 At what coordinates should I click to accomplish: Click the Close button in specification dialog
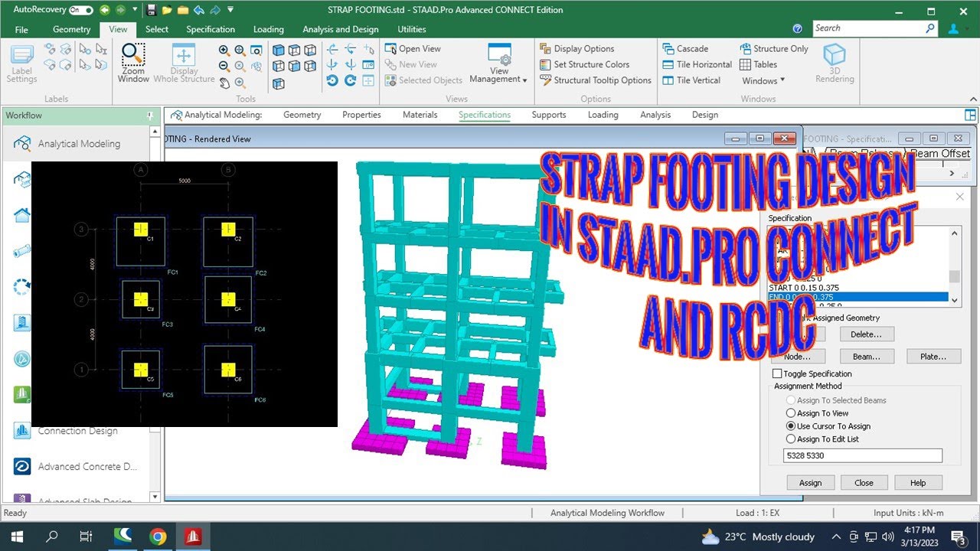point(864,483)
